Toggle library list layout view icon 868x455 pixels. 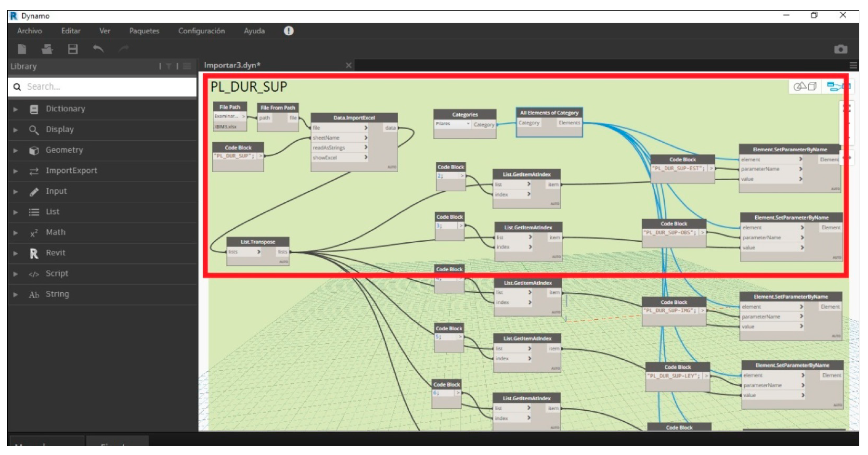pyautogui.click(x=187, y=66)
